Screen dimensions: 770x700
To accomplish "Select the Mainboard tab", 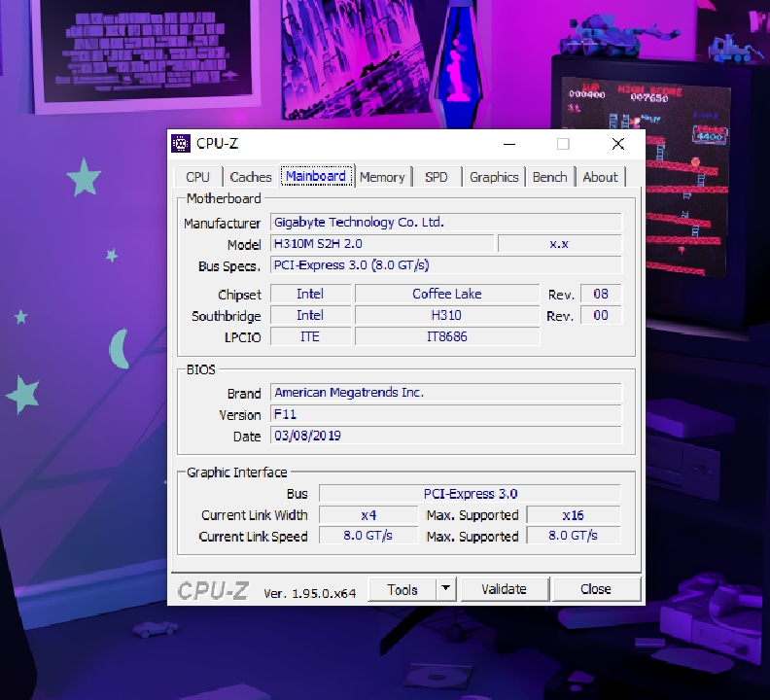I will coord(316,176).
